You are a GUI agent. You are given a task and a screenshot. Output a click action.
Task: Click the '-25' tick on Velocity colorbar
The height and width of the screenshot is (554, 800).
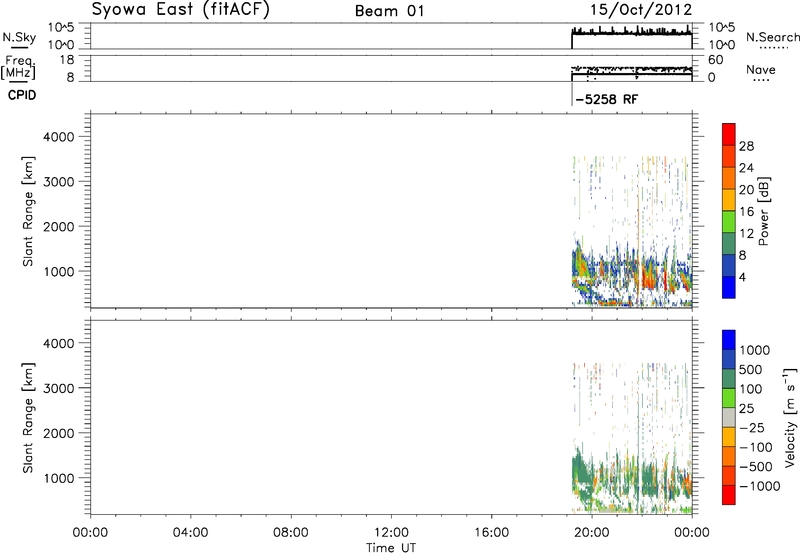752,427
